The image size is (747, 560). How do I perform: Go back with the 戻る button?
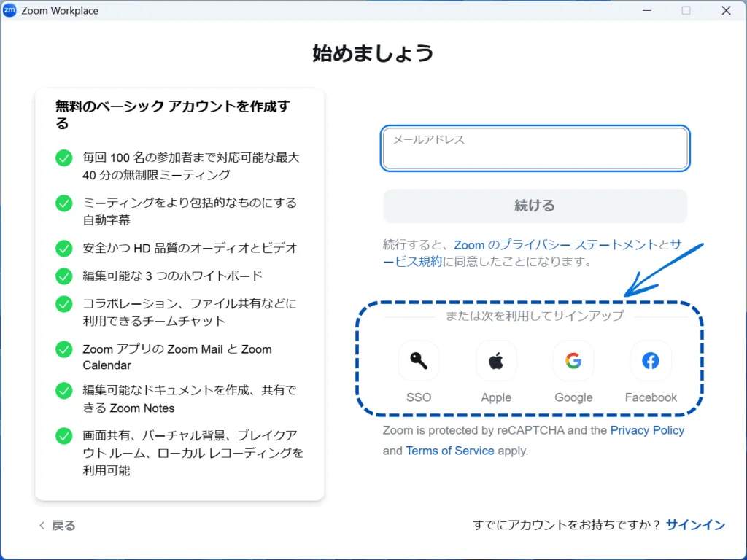[57, 525]
